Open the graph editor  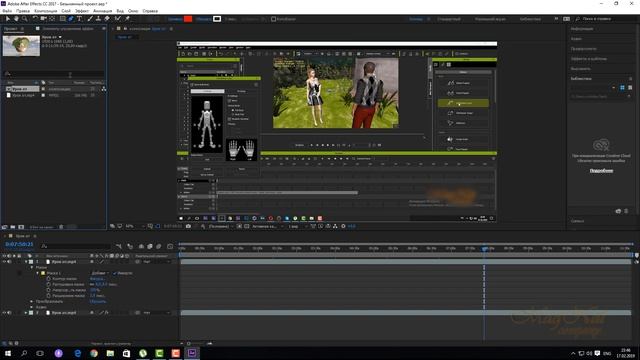(170, 246)
